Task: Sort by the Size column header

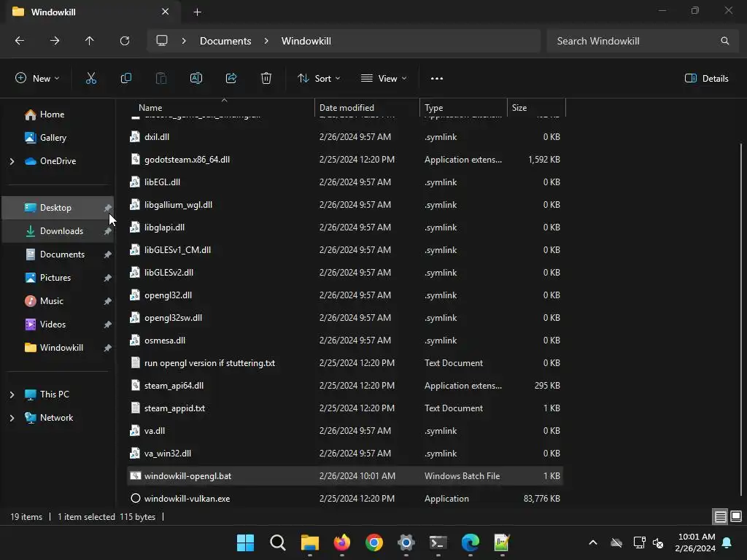Action: [x=536, y=108]
